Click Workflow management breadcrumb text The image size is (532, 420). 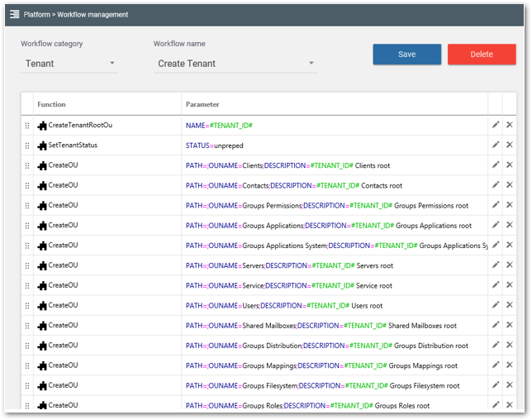click(93, 15)
